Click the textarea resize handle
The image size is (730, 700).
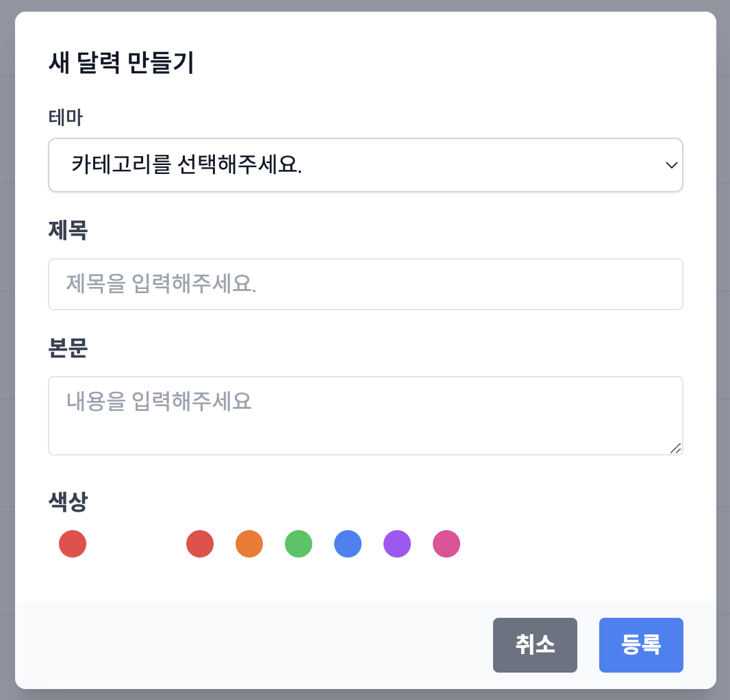coord(677,449)
